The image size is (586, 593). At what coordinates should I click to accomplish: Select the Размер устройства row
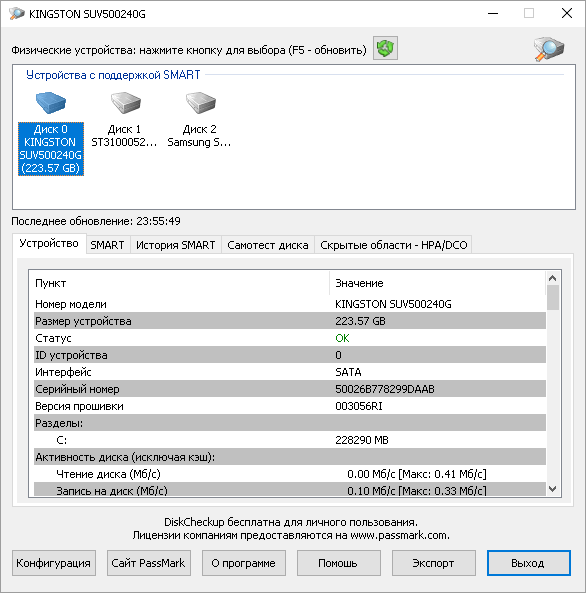(x=290, y=321)
